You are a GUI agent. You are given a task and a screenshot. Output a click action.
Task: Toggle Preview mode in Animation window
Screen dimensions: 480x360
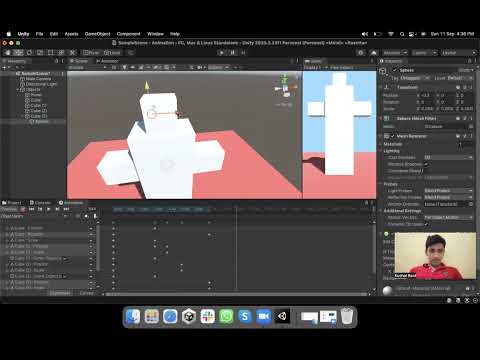coord(9,209)
